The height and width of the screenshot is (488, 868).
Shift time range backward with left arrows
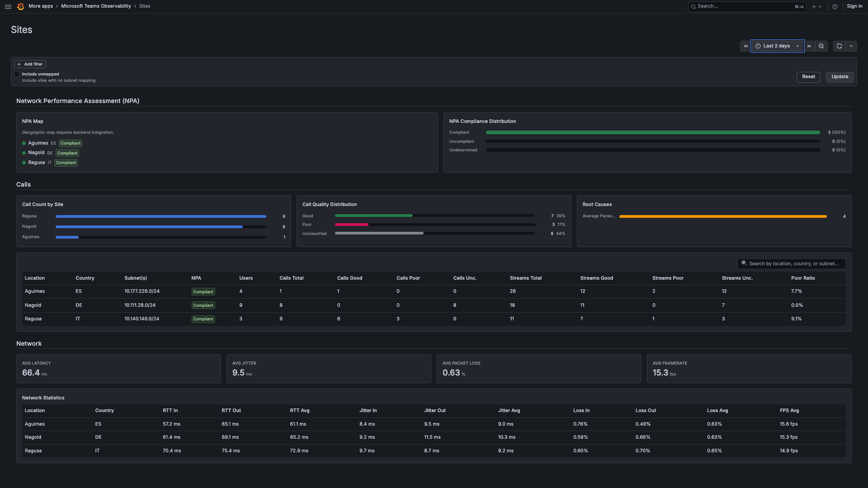point(745,46)
